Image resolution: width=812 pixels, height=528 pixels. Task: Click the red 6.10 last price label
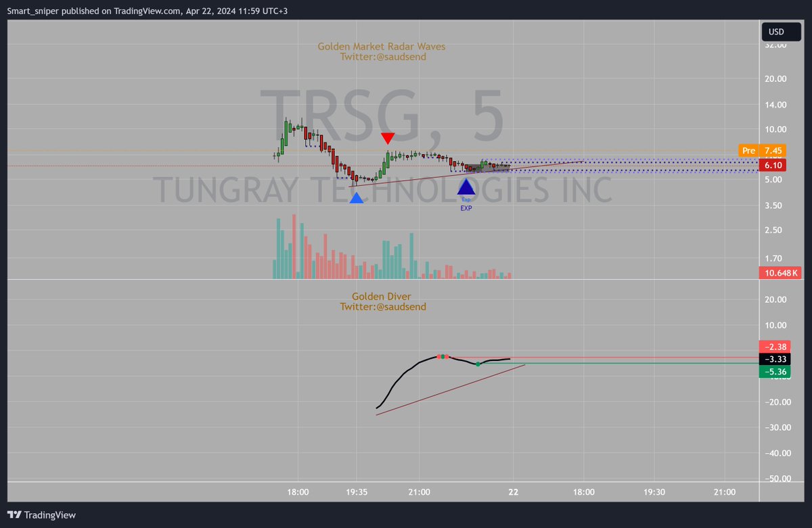pos(773,165)
